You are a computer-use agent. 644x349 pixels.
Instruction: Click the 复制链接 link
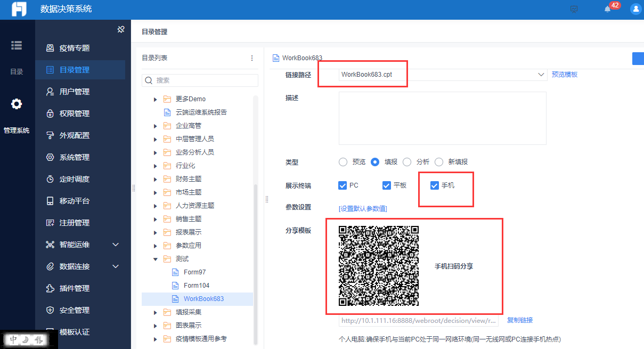(520, 320)
